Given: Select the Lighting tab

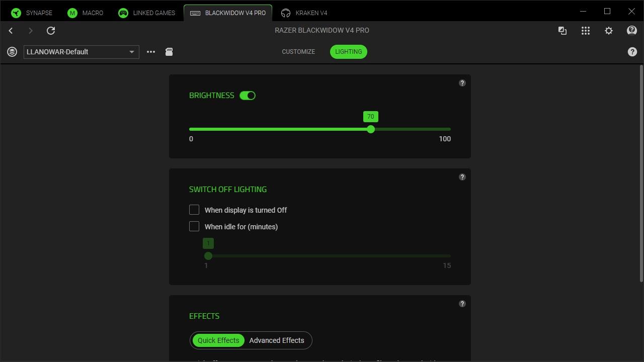Looking at the screenshot, I should click(x=349, y=52).
